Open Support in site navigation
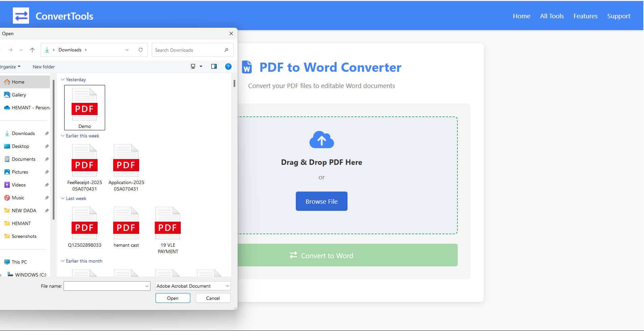644x331 pixels. [619, 16]
